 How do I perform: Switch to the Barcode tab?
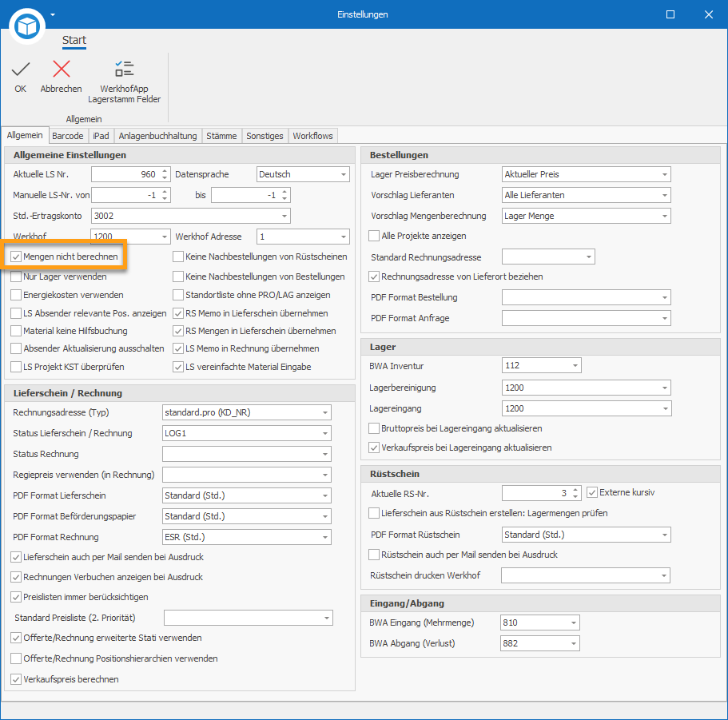pyautogui.click(x=68, y=136)
